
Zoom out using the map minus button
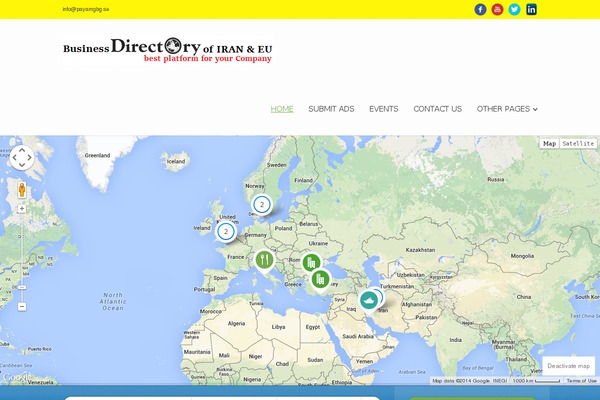click(22, 306)
